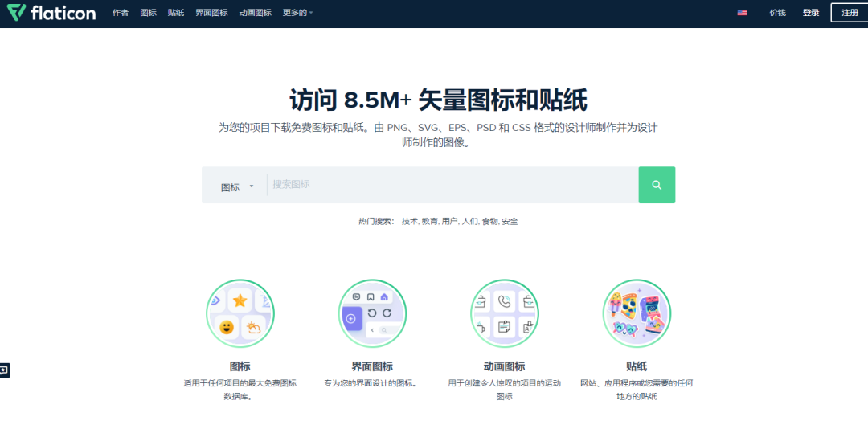
Task: Open the 作者 menu item
Action: click(x=121, y=13)
